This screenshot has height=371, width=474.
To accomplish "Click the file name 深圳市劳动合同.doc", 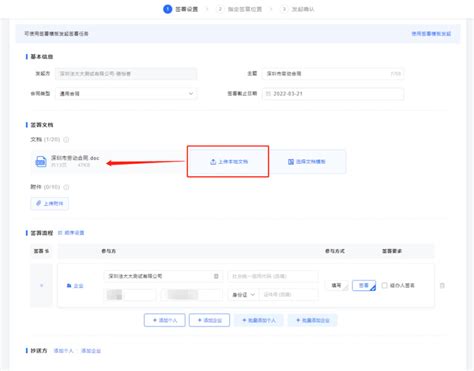I will click(x=75, y=158).
